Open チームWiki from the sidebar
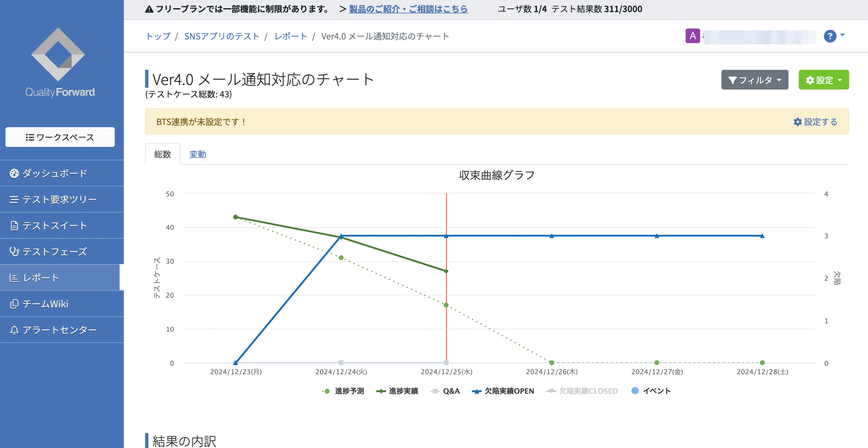This screenshot has width=868, height=448. pos(45,304)
